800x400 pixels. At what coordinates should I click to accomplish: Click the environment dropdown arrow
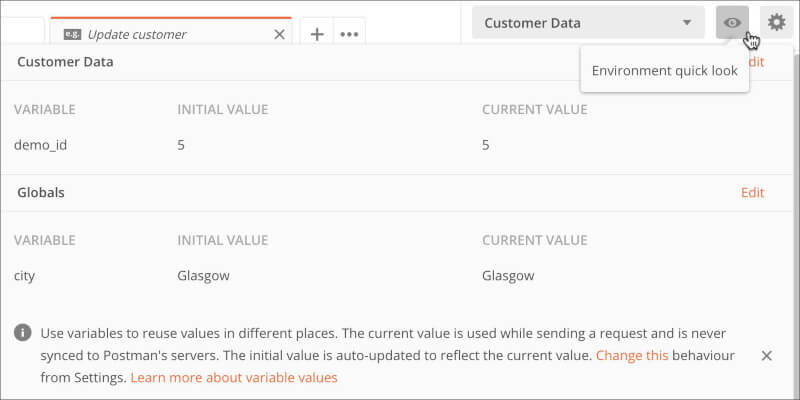[687, 23]
